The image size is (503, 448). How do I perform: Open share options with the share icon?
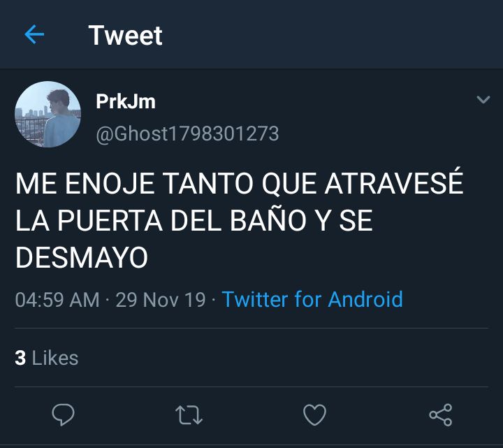tap(441, 414)
